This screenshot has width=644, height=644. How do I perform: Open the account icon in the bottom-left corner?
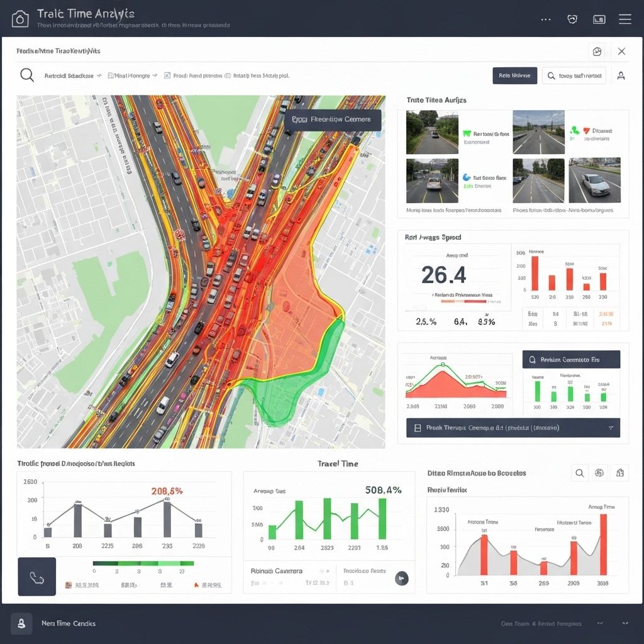tap(21, 624)
